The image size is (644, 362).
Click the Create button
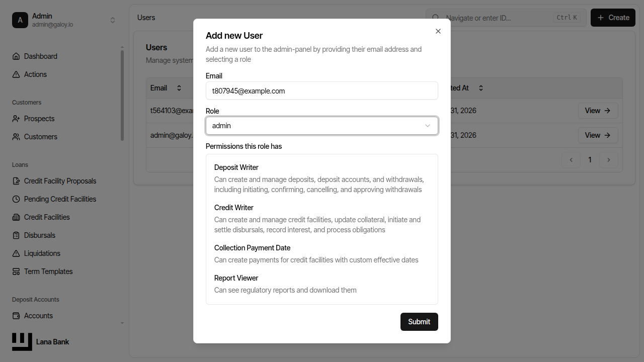613,18
